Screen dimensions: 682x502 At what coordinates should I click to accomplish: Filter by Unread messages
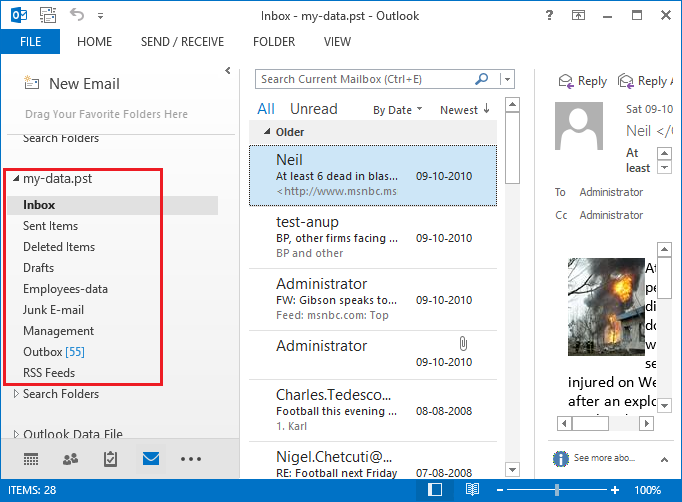tap(314, 109)
